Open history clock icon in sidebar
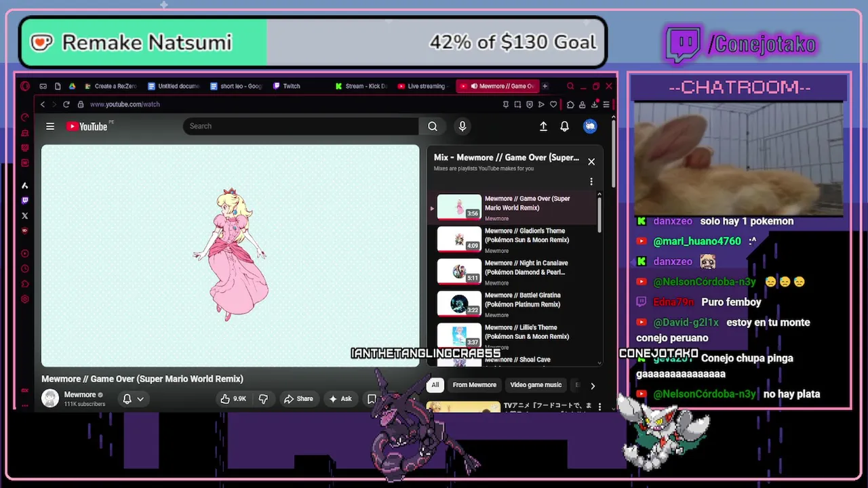This screenshot has width=868, height=488. 25,269
